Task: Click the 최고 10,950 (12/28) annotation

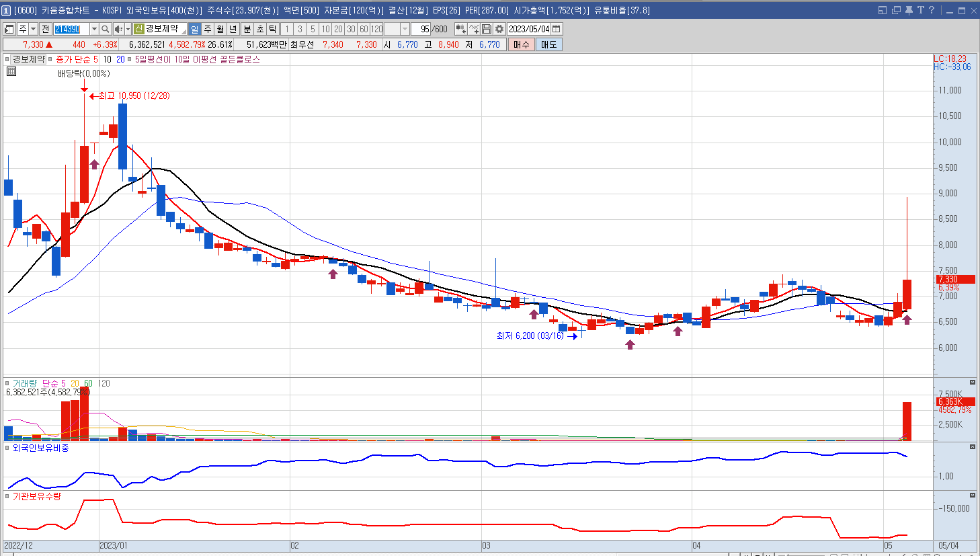Action: pos(134,96)
